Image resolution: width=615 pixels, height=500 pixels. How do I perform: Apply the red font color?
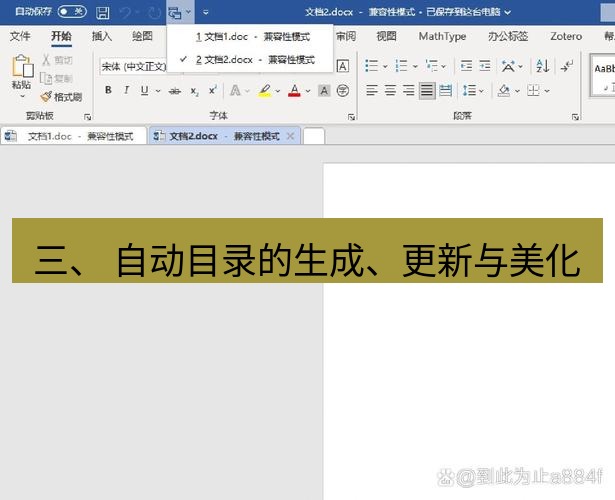[295, 91]
